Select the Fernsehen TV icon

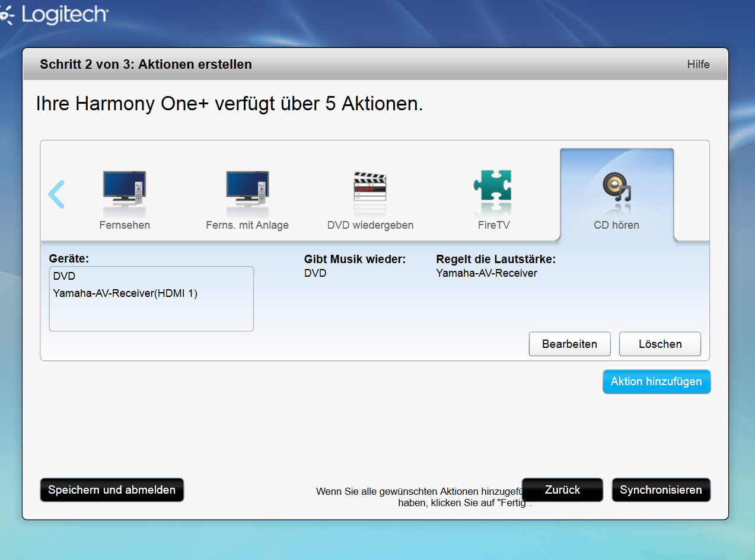(124, 188)
